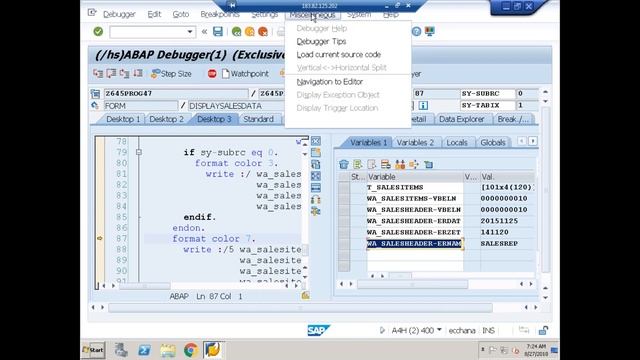This screenshot has height=360, width=640.
Task: Click the Step Size button
Action: [x=171, y=74]
